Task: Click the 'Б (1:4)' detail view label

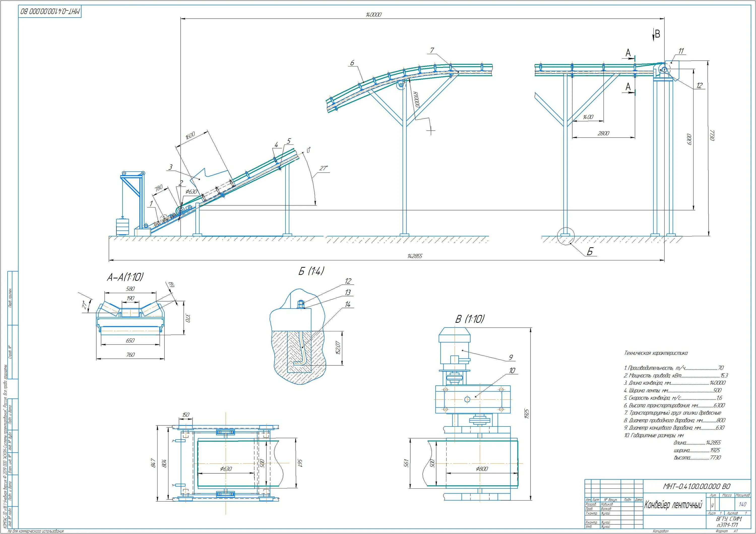Action: pyautogui.click(x=311, y=271)
